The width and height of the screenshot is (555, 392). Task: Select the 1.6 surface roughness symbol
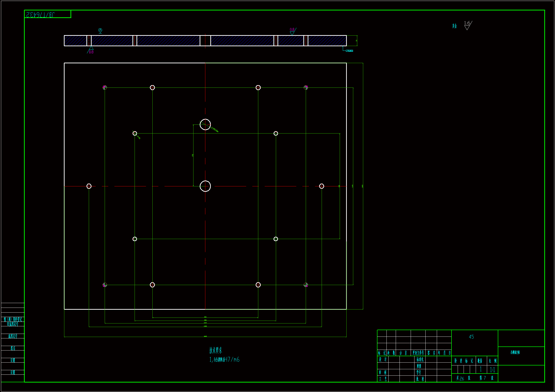point(468,25)
